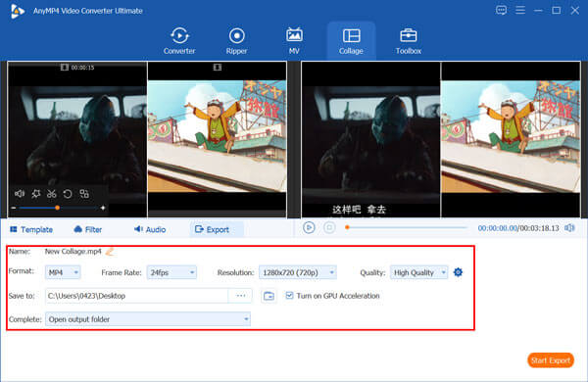This screenshot has height=382, width=588.
Task: Adjust the clip zoom slider
Action: (x=58, y=208)
